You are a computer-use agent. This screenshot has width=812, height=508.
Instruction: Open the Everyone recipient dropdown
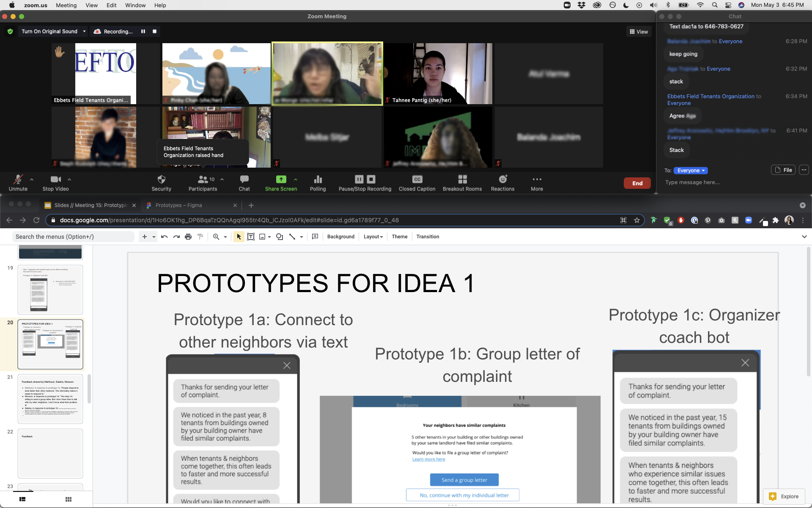tap(690, 171)
